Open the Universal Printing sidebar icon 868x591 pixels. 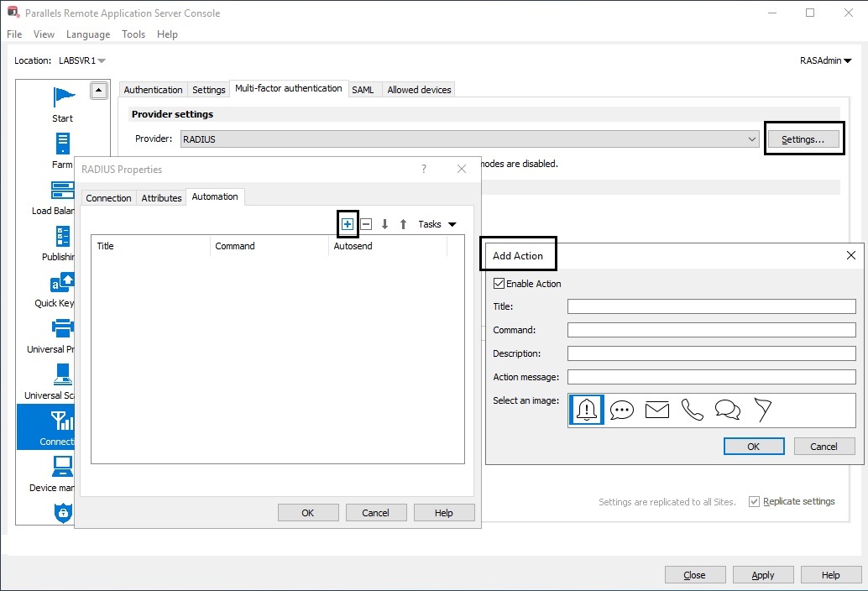62,328
